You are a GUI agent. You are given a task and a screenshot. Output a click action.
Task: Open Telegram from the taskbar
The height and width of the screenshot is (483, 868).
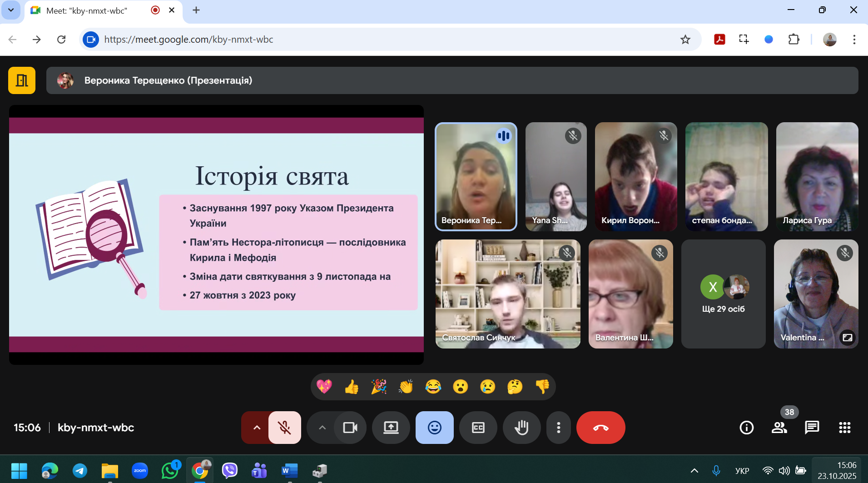click(x=80, y=471)
